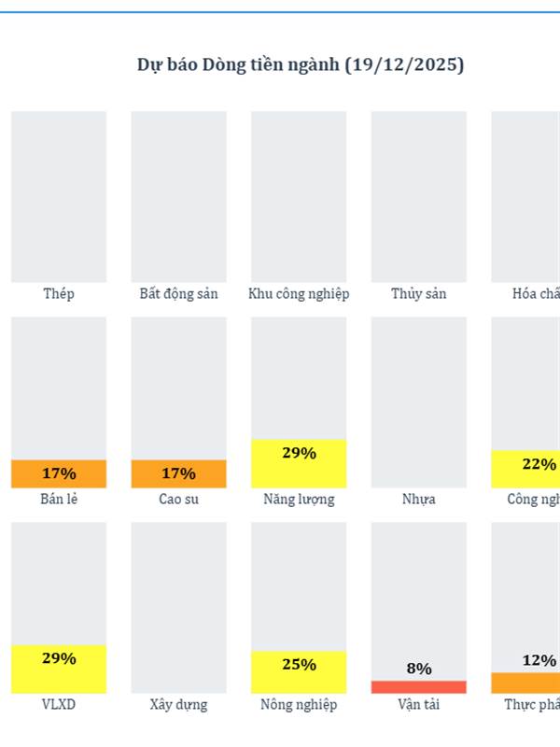Click the Vận tải label text
Image resolution: width=560 pixels, height=747 pixels.
click(x=418, y=705)
